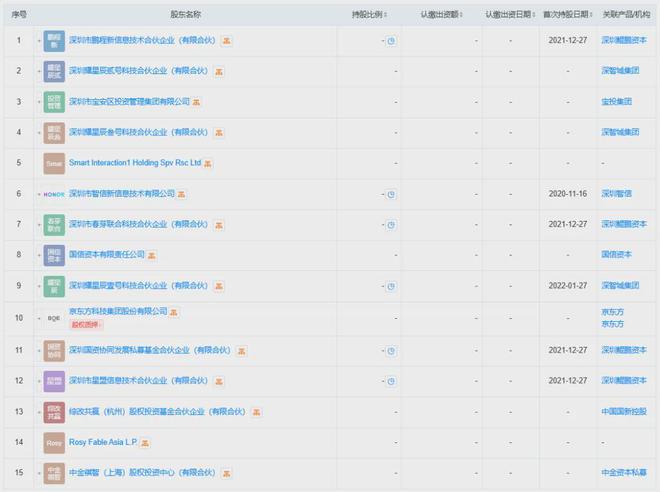This screenshot has width=660, height=492.
Task: Click date 2022-01-27 in row 9
Action: [x=568, y=286]
